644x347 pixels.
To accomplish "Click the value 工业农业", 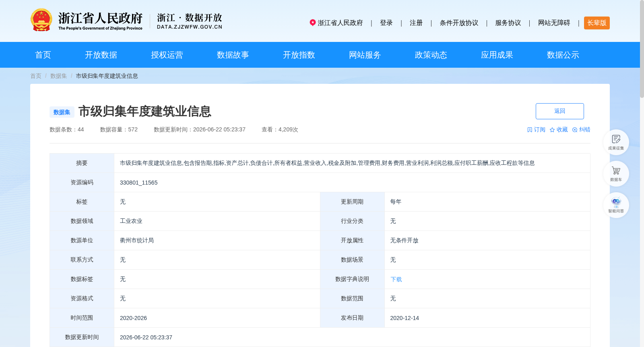I will pyautogui.click(x=131, y=221).
